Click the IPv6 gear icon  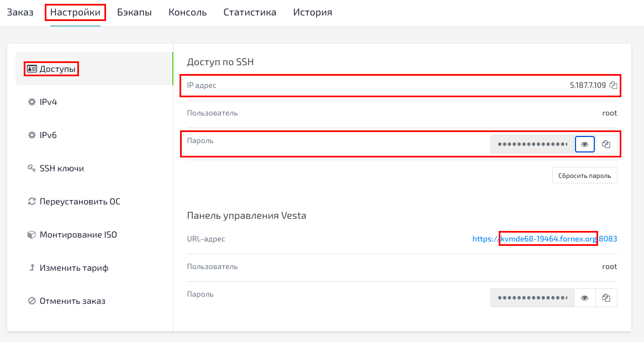31,135
